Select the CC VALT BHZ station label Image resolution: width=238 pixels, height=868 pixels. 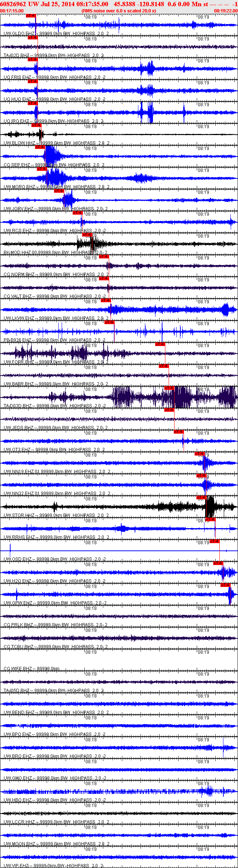[x=18, y=296]
